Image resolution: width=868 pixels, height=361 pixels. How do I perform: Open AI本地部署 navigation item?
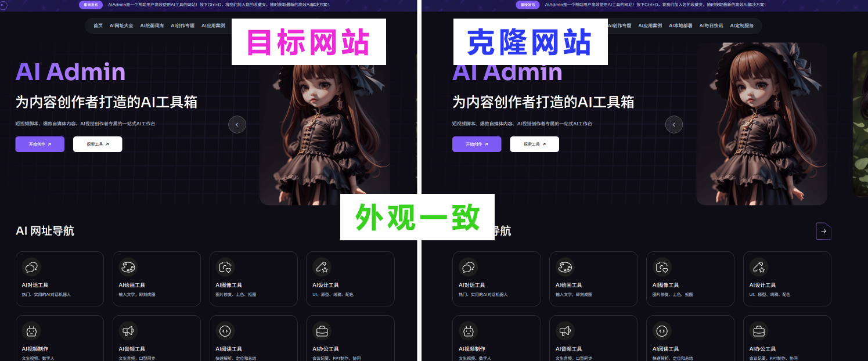point(680,26)
